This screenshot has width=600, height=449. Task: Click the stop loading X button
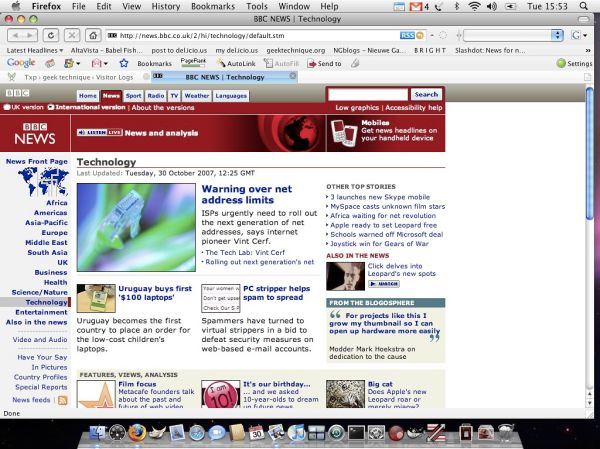click(x=72, y=36)
